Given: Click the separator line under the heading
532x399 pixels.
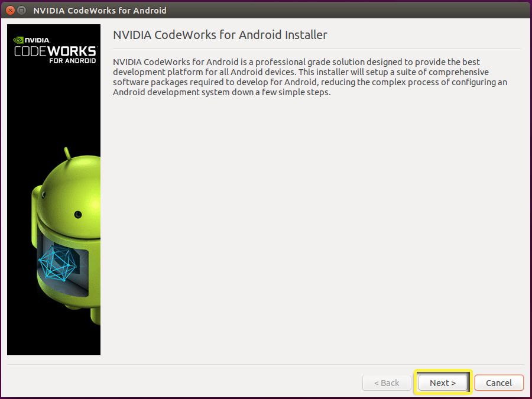Looking at the screenshot, I should (316, 47).
